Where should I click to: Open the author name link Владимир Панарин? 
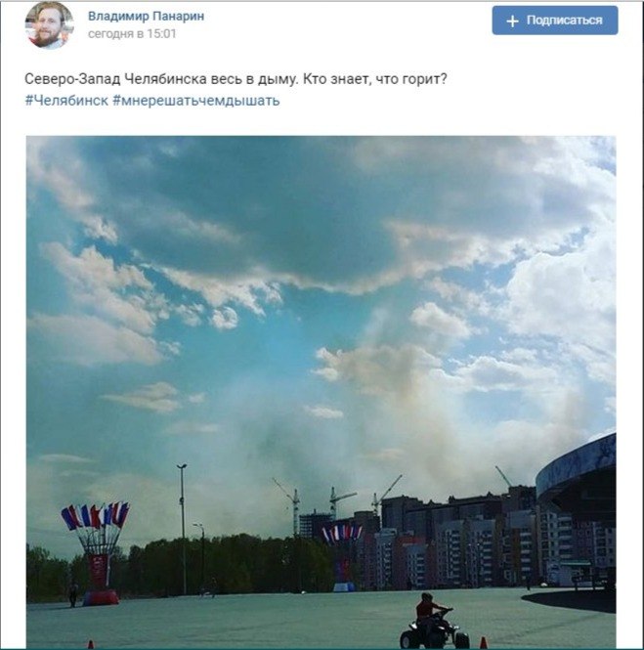pyautogui.click(x=146, y=17)
